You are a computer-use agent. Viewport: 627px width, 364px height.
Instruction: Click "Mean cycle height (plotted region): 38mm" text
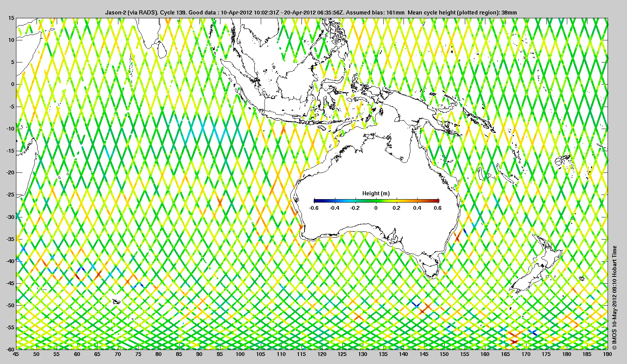[462, 12]
